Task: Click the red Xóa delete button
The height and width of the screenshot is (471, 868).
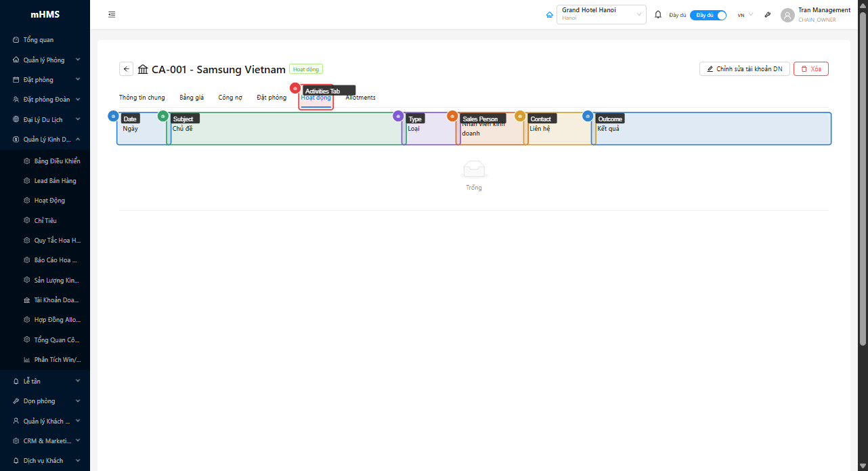Action: 810,69
